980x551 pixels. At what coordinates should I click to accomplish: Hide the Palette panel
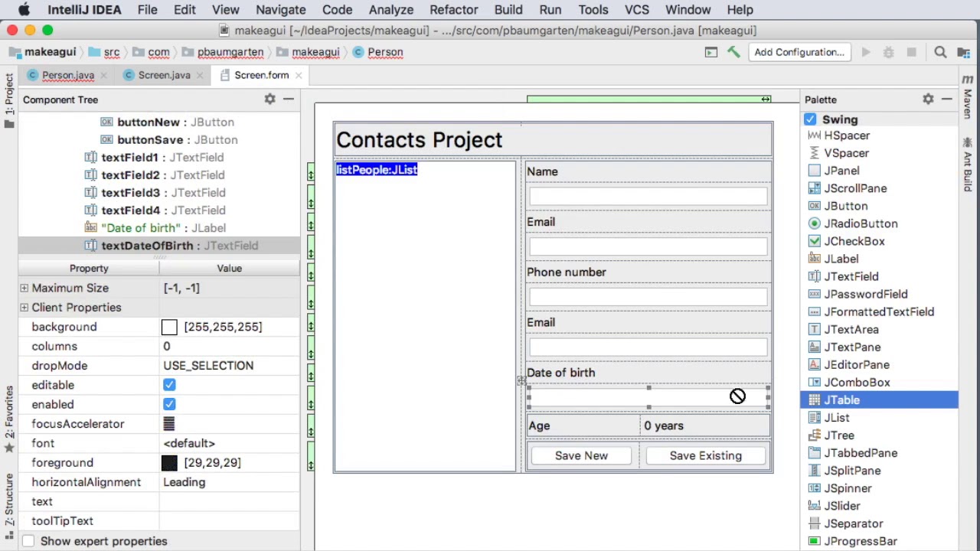point(947,99)
